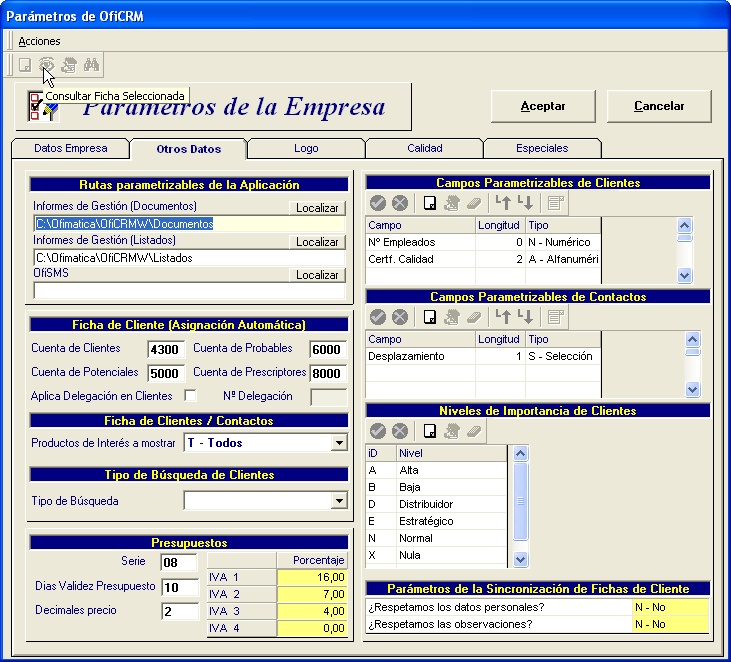
Task: Click the Consultar Ficha Seleccionada eye icon
Action: [47, 64]
